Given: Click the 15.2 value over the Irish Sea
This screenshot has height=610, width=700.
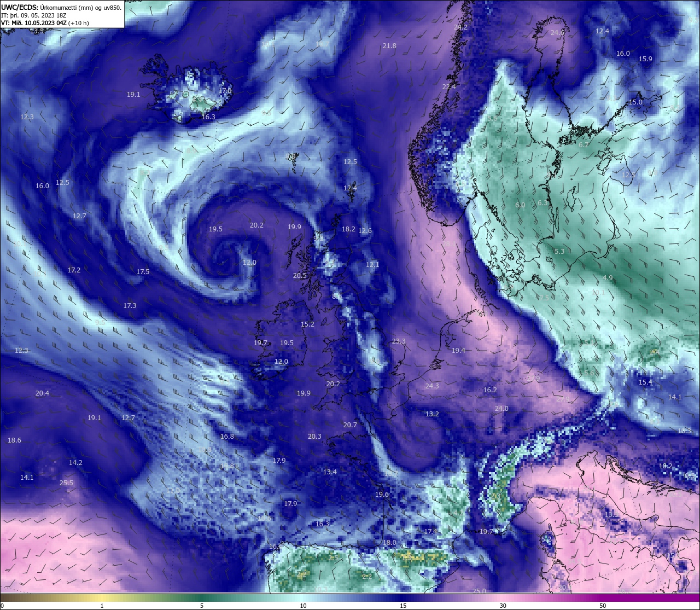Looking at the screenshot, I should [x=307, y=324].
